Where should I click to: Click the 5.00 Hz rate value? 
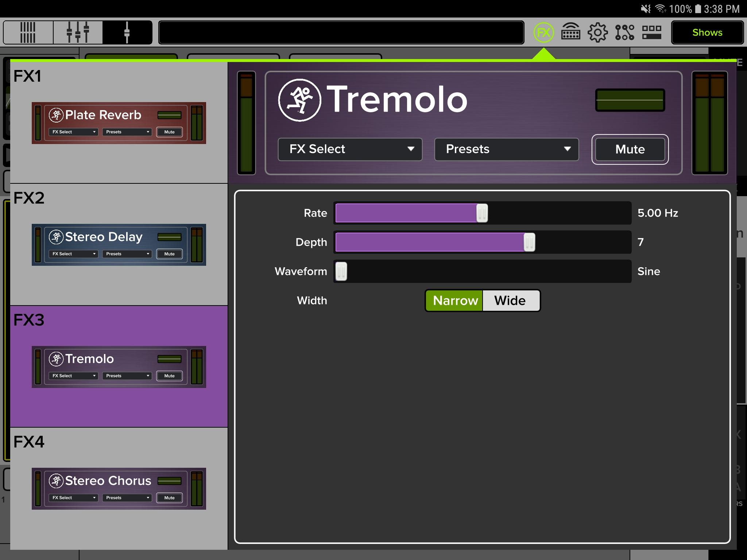pyautogui.click(x=658, y=213)
